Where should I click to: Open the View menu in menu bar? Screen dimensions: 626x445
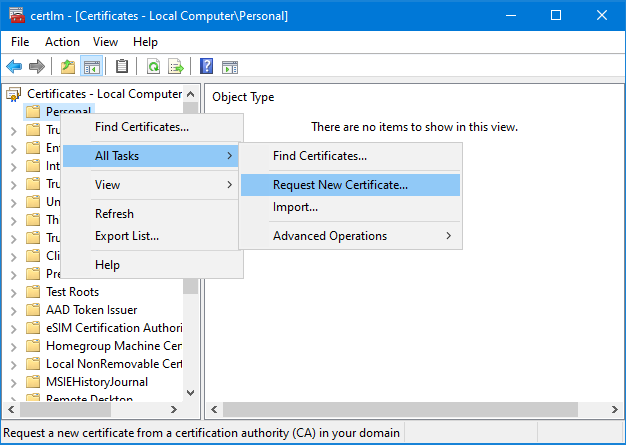pos(105,42)
